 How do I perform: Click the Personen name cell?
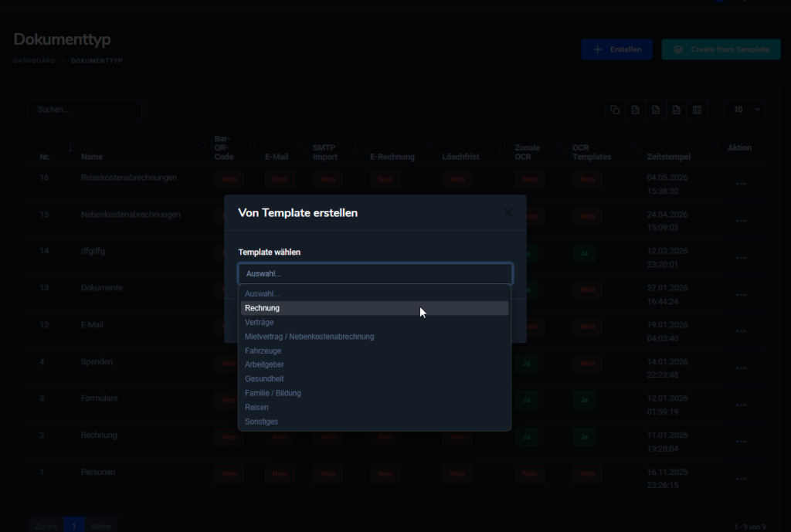click(x=98, y=472)
